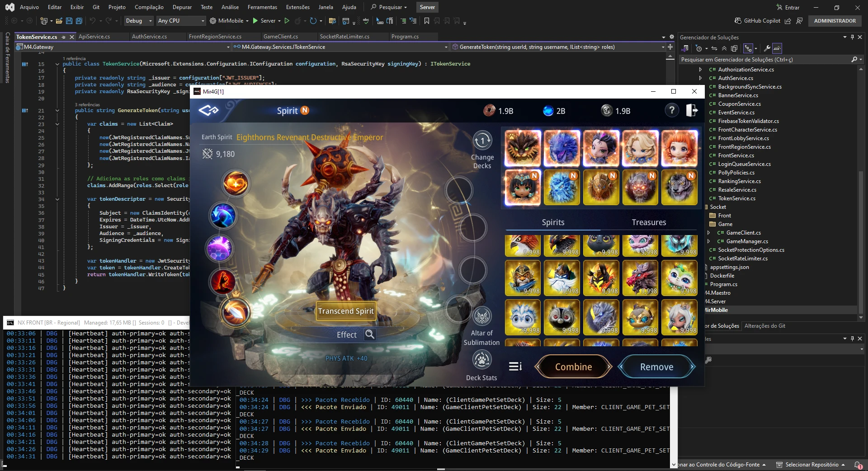Click the game back arrow icon
The height and width of the screenshot is (471, 868).
[x=209, y=110]
